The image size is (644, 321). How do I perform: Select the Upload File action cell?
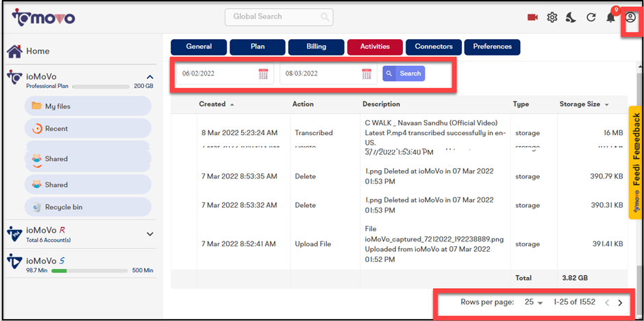click(x=313, y=243)
